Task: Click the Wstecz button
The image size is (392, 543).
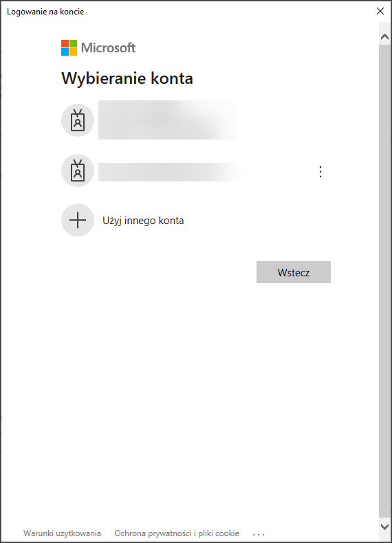Action: [x=294, y=272]
